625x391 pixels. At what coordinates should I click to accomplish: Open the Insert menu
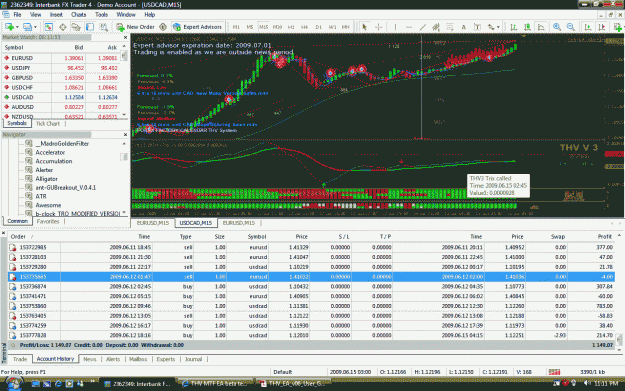(56, 15)
